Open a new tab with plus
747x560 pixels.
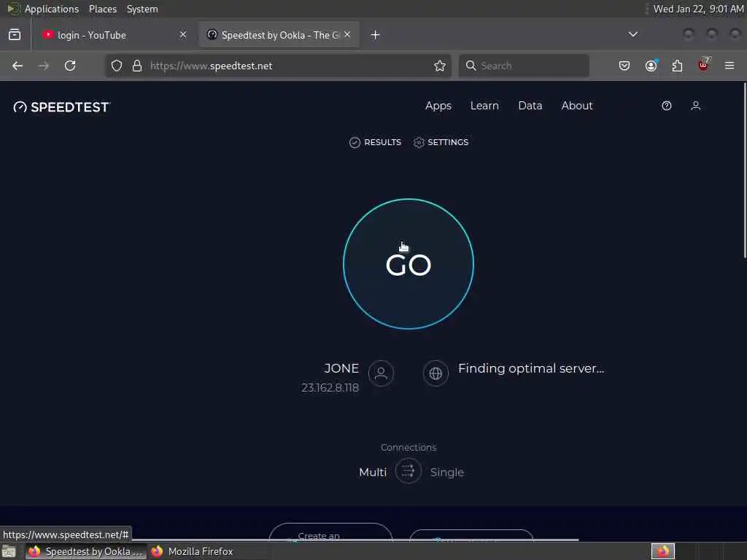click(376, 35)
